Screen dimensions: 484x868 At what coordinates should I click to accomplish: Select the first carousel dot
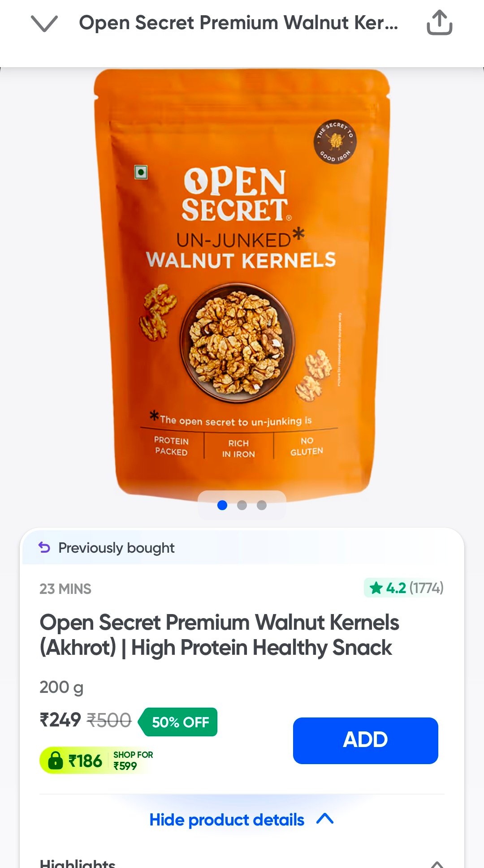click(222, 505)
